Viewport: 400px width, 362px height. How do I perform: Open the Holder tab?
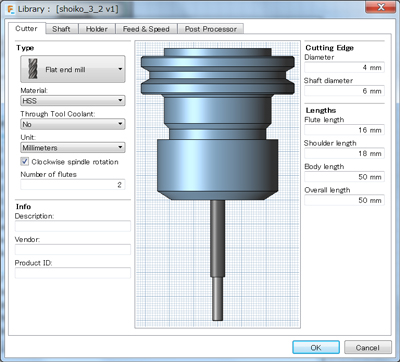click(97, 29)
